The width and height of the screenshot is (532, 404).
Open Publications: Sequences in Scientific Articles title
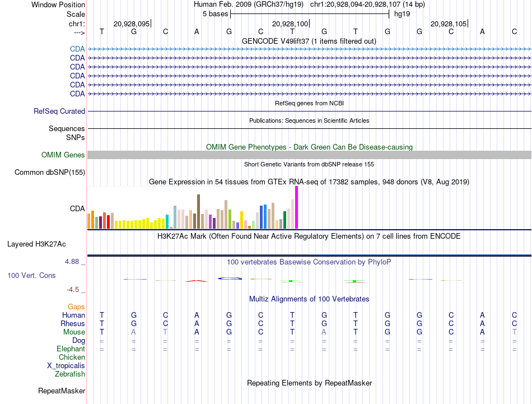pyautogui.click(x=309, y=120)
